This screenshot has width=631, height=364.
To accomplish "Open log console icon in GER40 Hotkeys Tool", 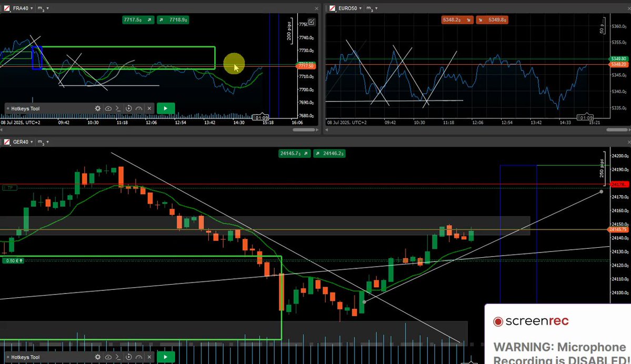I will [118, 357].
